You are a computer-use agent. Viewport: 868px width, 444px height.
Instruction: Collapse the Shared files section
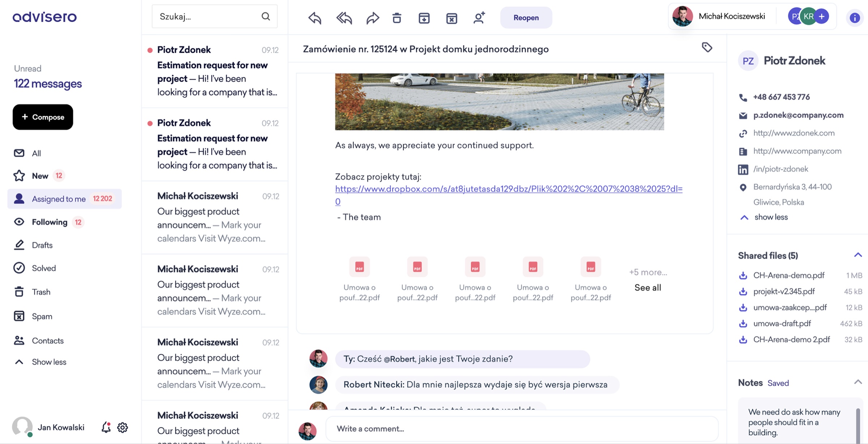[x=858, y=255]
